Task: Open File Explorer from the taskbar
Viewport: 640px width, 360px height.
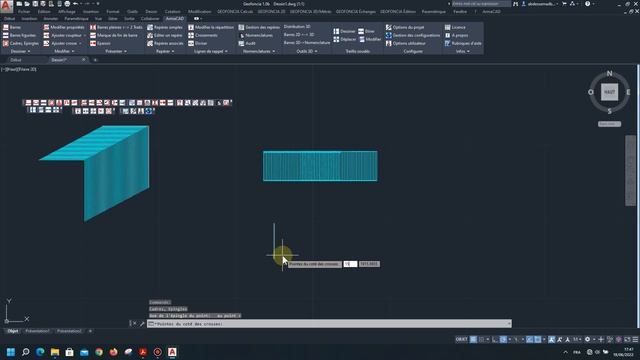Action: tap(55, 352)
